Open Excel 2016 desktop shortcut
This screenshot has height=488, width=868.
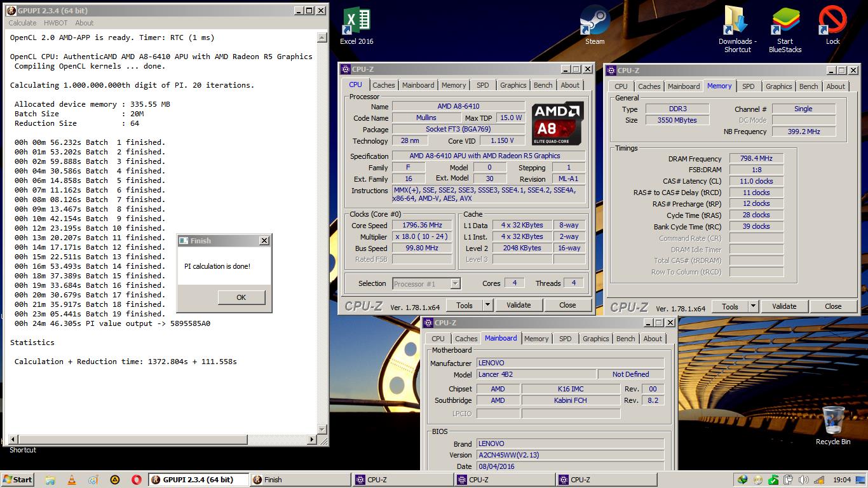click(x=356, y=25)
